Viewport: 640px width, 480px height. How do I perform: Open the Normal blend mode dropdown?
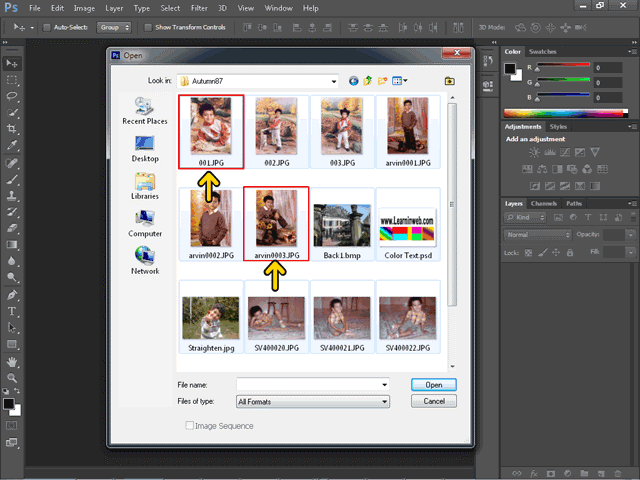point(538,235)
